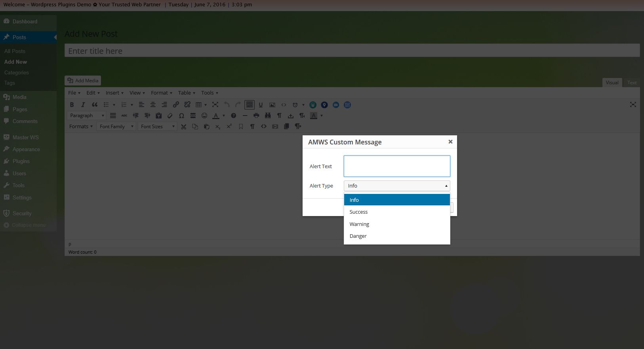Insert date/time clock icon

[x=295, y=105]
